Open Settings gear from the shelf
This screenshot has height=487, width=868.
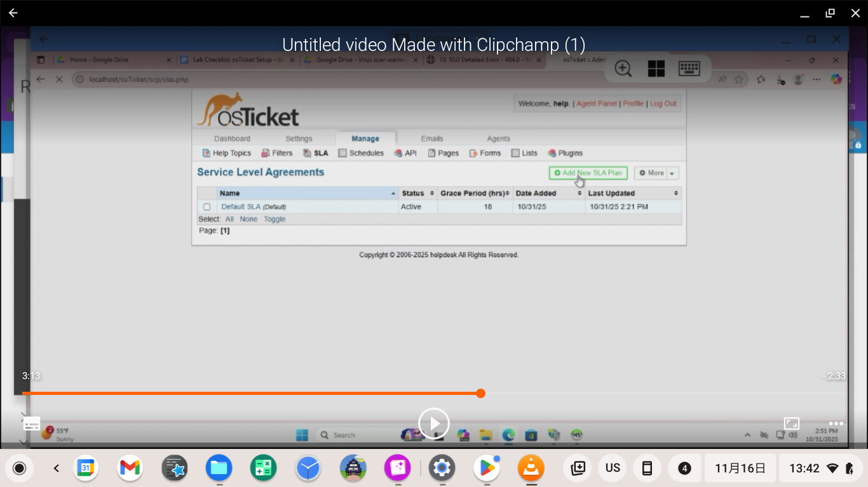click(442, 469)
